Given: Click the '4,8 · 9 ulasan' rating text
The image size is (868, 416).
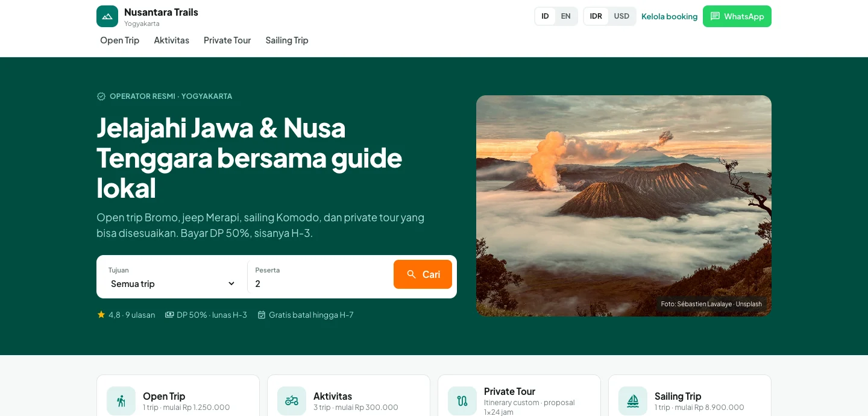Looking at the screenshot, I should [132, 315].
